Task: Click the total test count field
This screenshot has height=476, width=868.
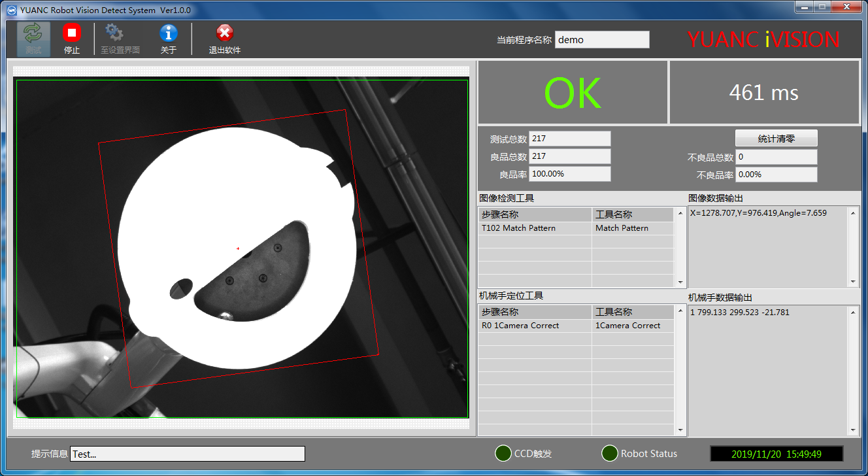Action: coord(569,139)
